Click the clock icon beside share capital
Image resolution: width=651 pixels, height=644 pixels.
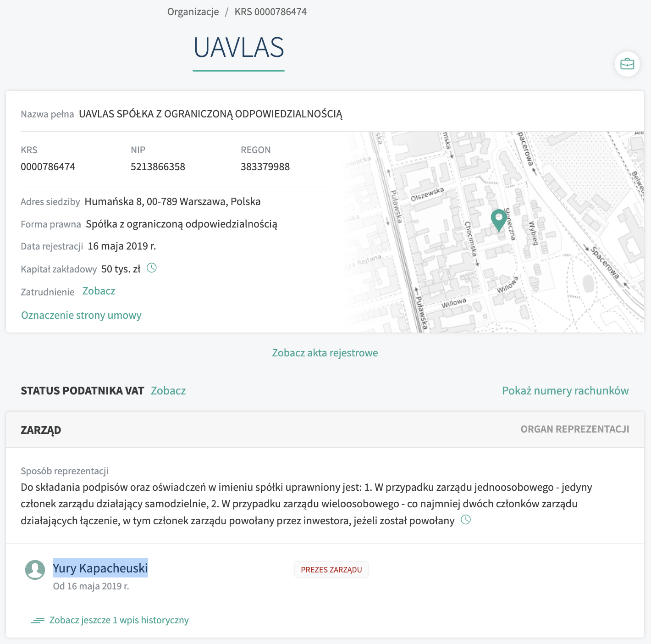coord(151,268)
